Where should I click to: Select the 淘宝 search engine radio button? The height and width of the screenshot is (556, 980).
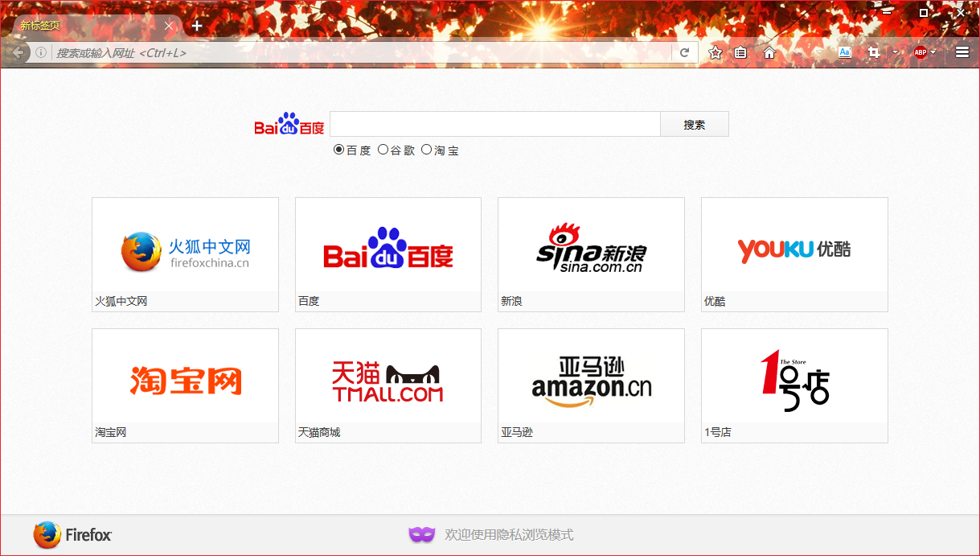coord(427,150)
